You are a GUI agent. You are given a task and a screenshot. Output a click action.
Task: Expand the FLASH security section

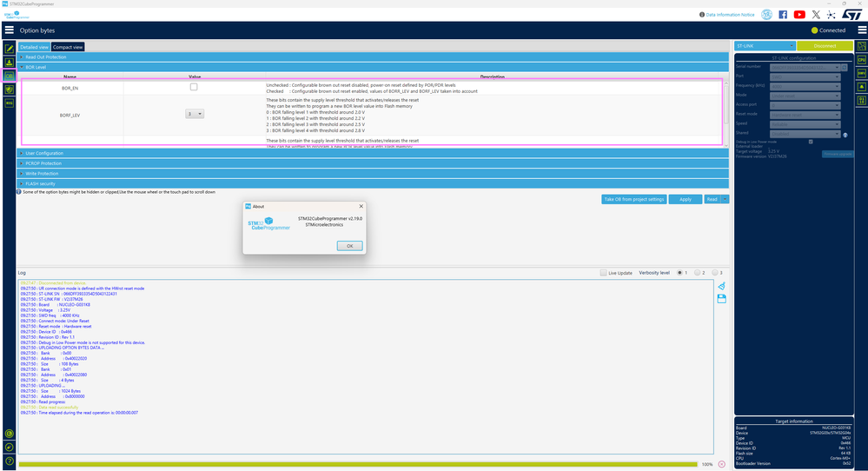(374, 183)
